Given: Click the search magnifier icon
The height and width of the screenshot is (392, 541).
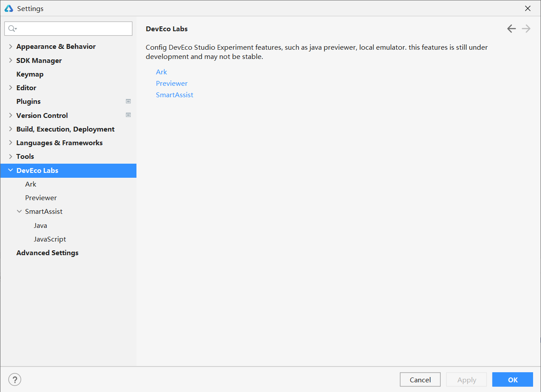Looking at the screenshot, I should [x=12, y=29].
